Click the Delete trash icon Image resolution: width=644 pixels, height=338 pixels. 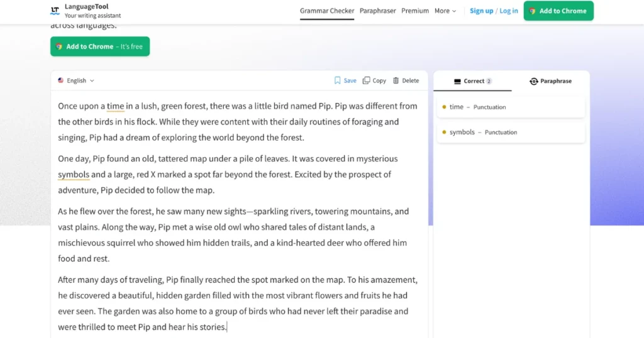(396, 80)
